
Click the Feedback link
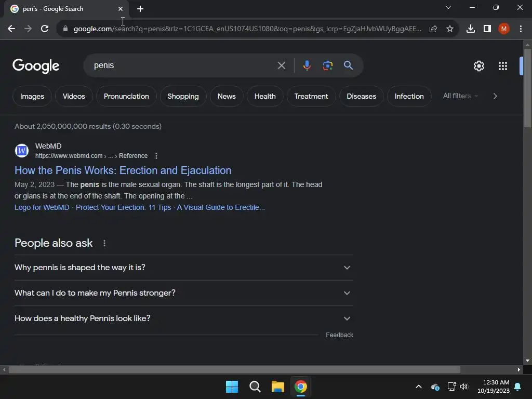[340, 335]
